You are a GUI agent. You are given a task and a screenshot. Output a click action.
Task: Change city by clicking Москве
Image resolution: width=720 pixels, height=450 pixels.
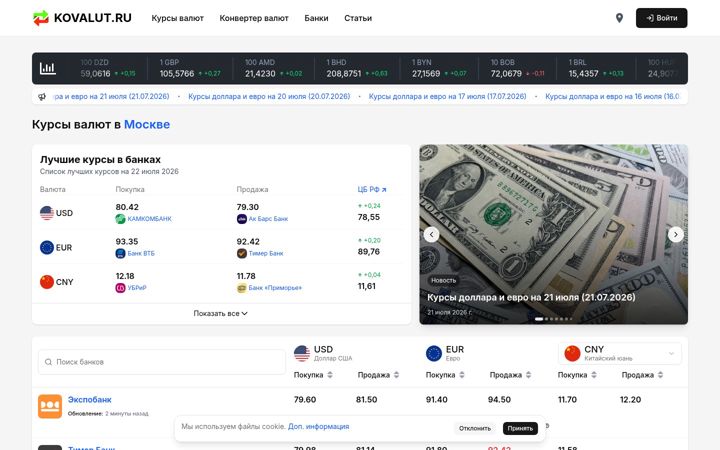click(x=147, y=124)
